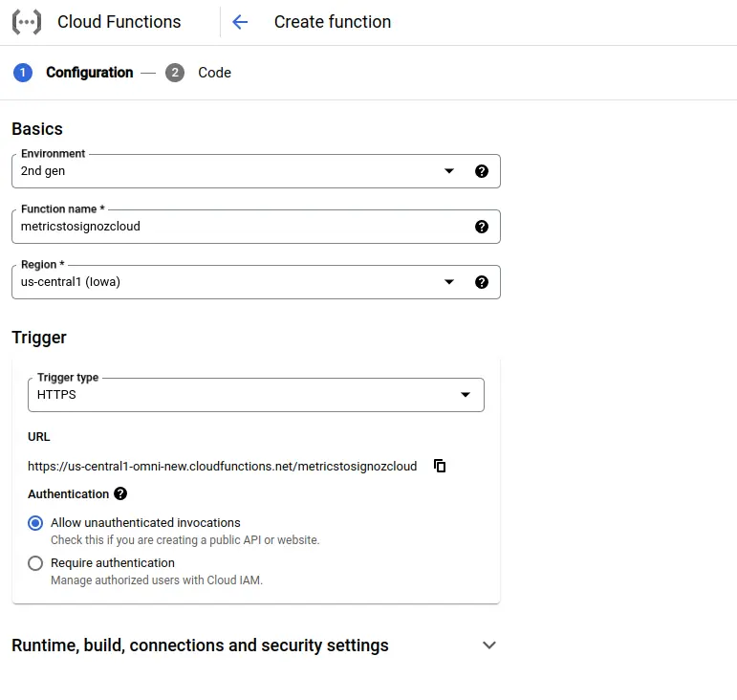The width and height of the screenshot is (737, 700).
Task: Click the Cloud Functions logo icon
Action: click(27, 22)
